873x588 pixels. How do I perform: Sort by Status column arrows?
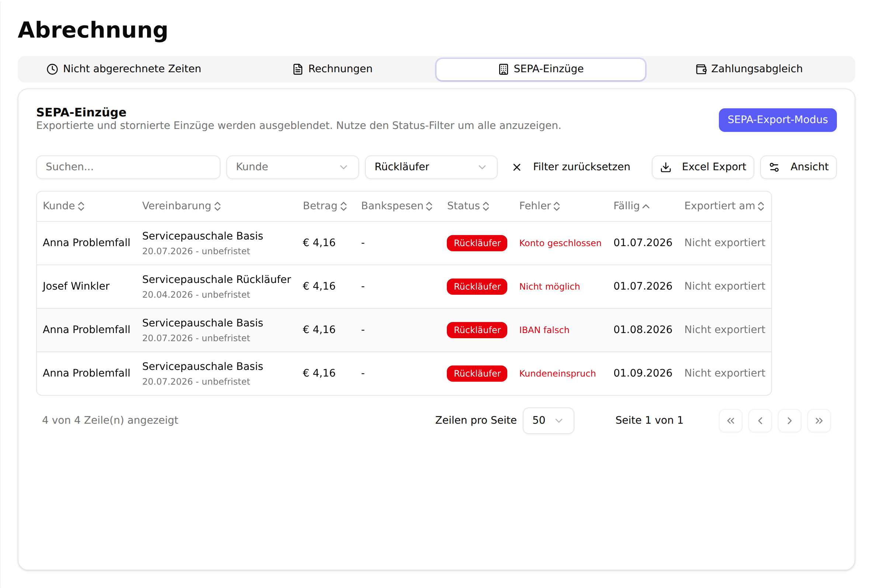click(486, 206)
